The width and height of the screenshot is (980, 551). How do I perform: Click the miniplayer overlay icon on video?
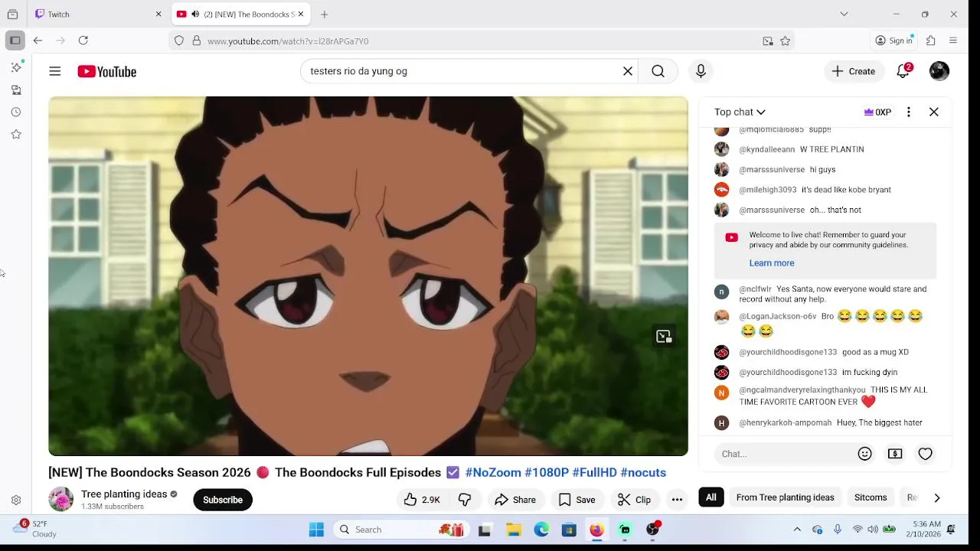click(x=664, y=336)
